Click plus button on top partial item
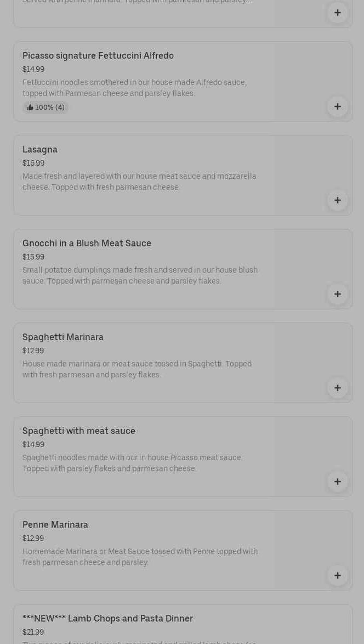The image size is (364, 644). (x=337, y=13)
